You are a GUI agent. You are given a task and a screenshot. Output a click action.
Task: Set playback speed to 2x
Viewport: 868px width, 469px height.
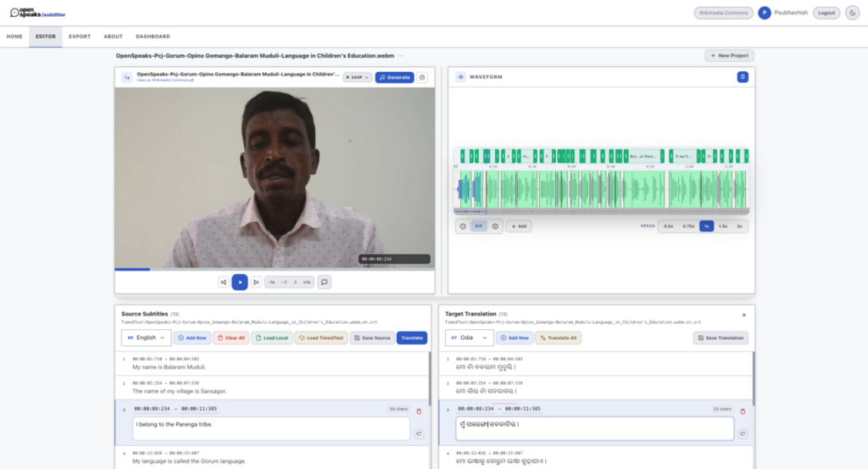pos(739,226)
